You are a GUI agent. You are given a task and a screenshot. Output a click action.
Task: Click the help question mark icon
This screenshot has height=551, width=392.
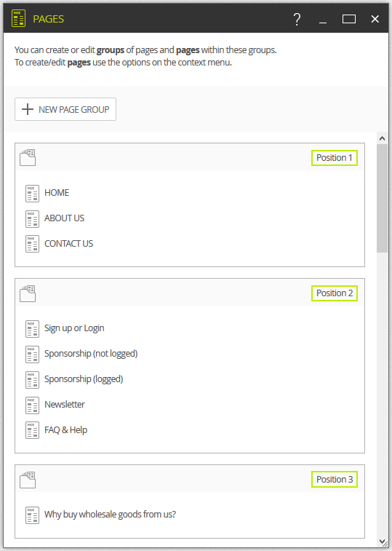pos(297,19)
